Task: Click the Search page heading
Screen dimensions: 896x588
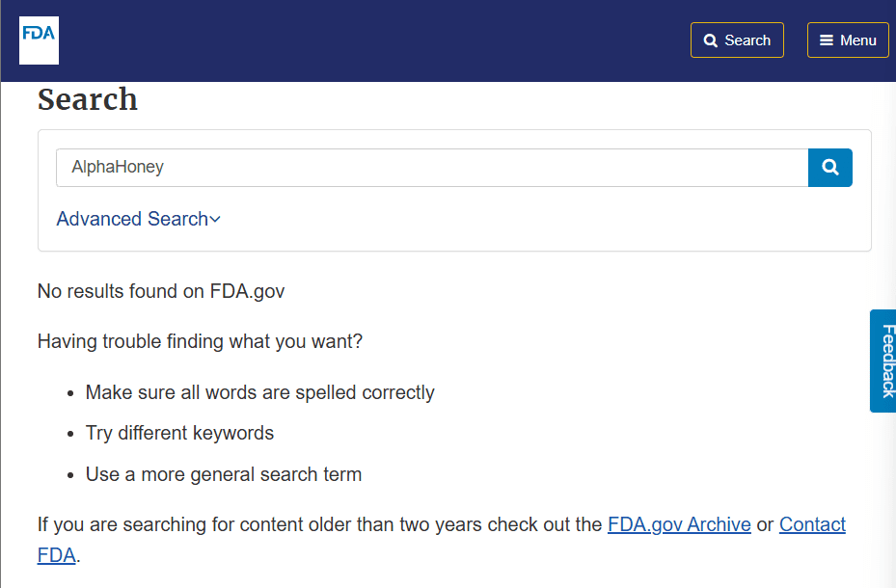Action: tap(88, 99)
